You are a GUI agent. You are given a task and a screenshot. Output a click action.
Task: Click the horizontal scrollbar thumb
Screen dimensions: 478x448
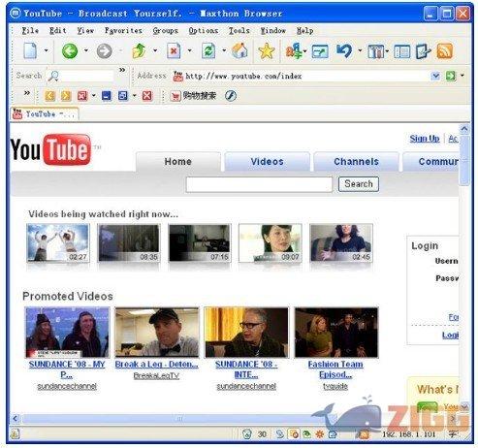pos(179,419)
